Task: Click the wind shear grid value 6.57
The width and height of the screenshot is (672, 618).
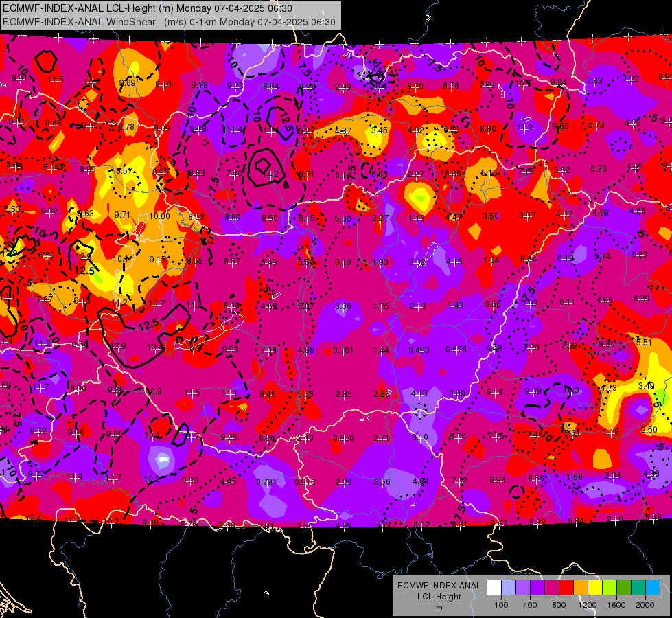Action: pyautogui.click(x=124, y=171)
